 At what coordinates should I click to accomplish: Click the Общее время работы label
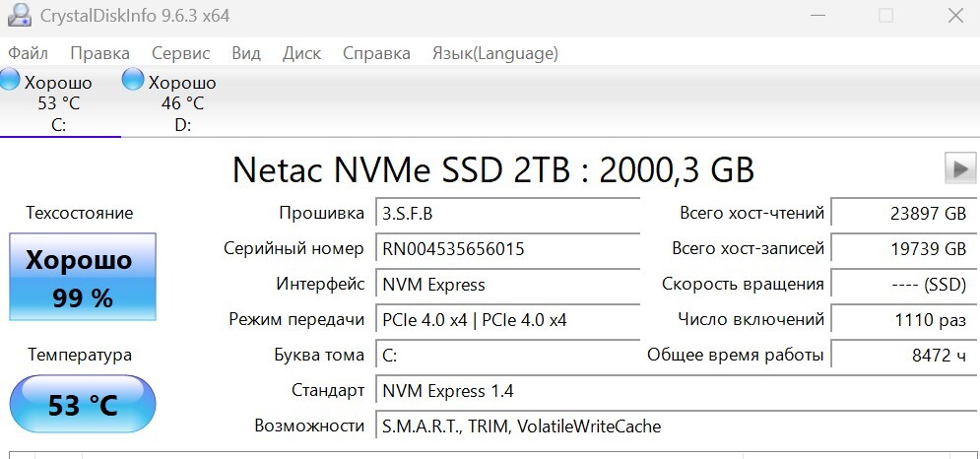point(735,356)
